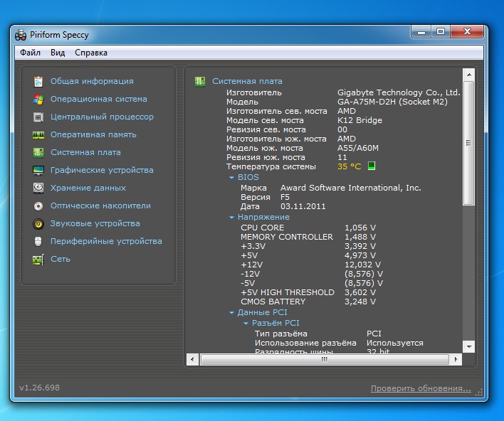Image resolution: width=504 pixels, height=421 pixels.
Task: Collapse the Данные PCI section
Action: pyautogui.click(x=231, y=312)
